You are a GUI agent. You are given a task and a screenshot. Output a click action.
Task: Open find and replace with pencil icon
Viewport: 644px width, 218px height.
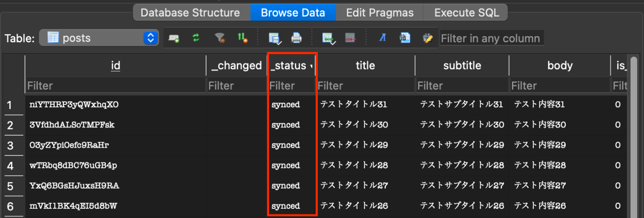coord(428,38)
